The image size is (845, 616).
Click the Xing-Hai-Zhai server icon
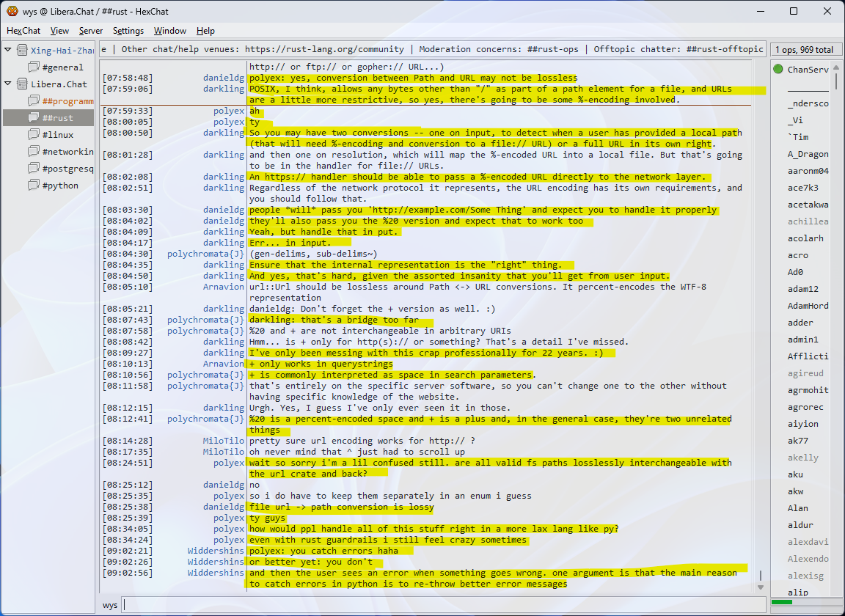coord(22,51)
